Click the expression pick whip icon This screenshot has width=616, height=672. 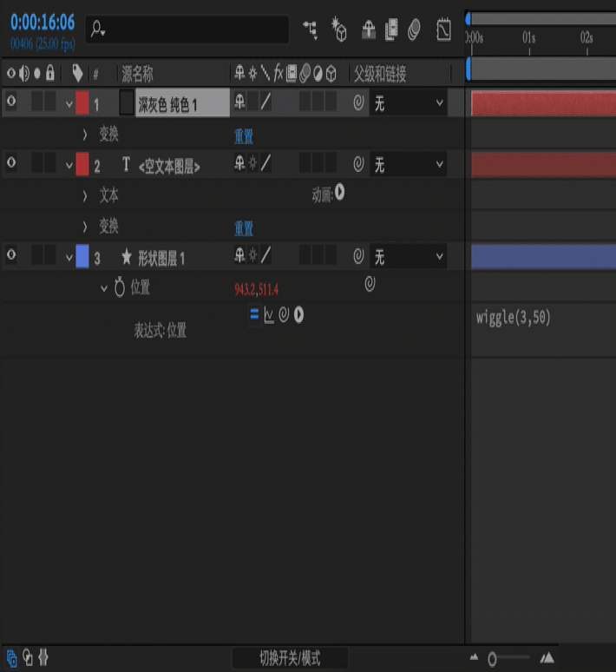click(x=284, y=314)
